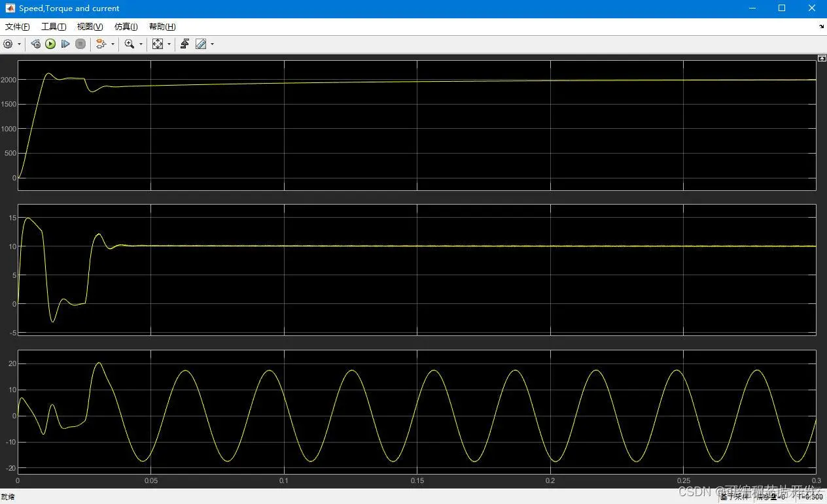
Task: Expand the zoom tool dropdown arrow
Action: coord(141,44)
